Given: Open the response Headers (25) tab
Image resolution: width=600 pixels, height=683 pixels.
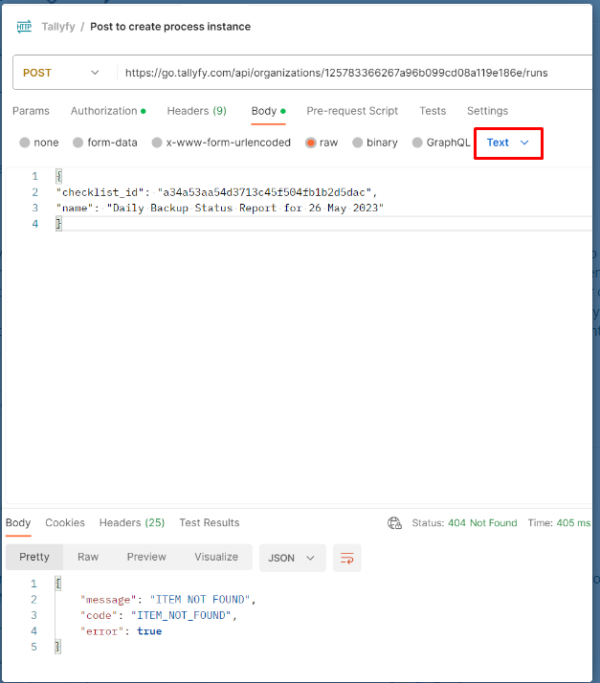Looking at the screenshot, I should click(x=132, y=523).
